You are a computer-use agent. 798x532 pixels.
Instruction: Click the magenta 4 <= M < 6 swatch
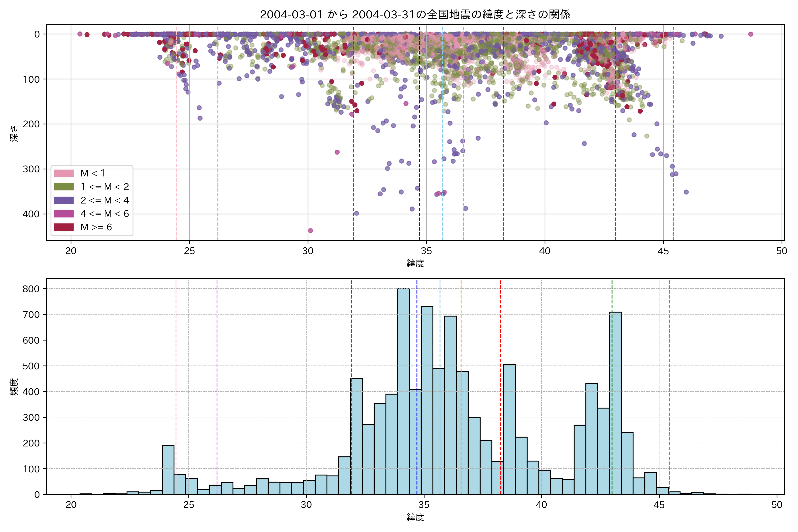coord(64,214)
